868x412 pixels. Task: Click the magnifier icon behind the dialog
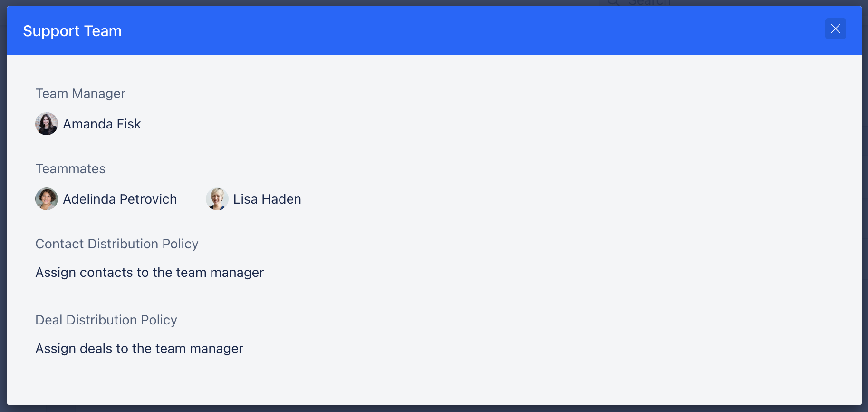(613, 2)
